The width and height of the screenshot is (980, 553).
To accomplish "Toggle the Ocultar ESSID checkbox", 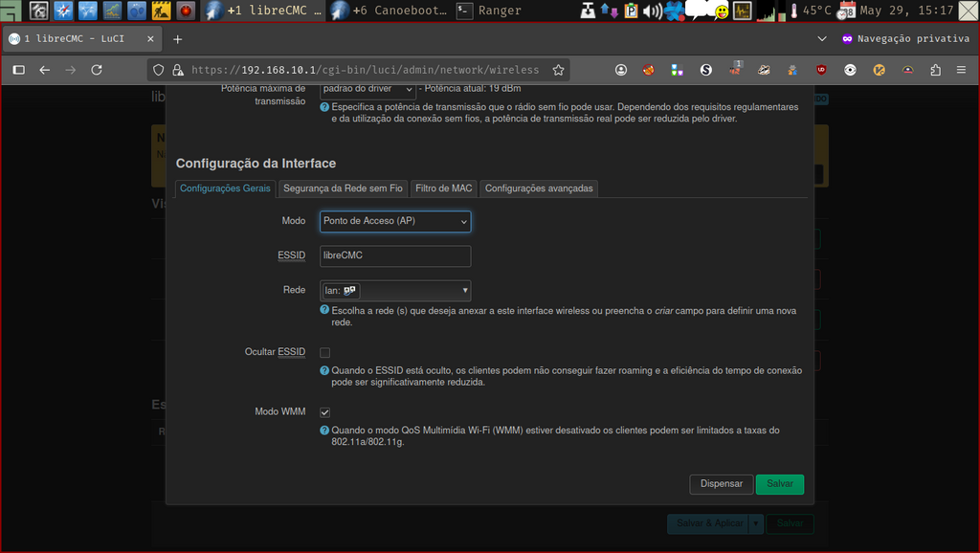I will [324, 352].
